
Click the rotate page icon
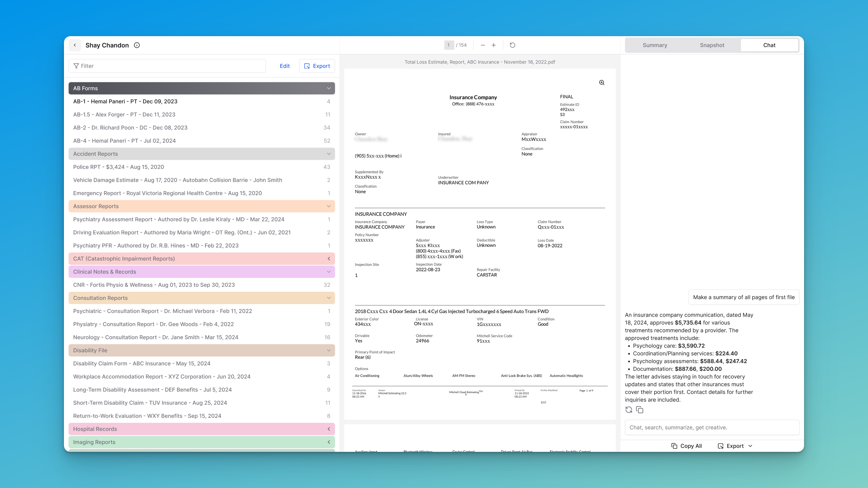coord(512,45)
